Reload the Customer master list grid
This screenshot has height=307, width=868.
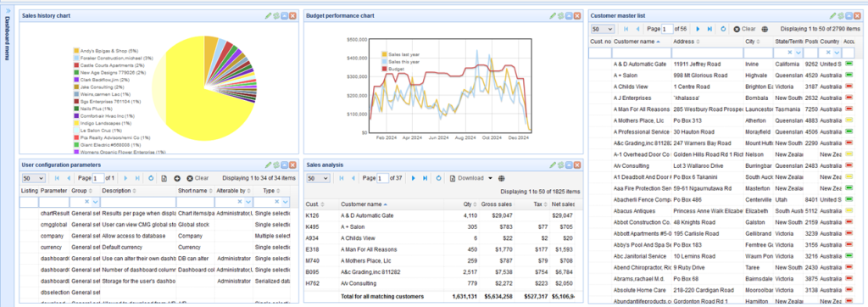click(724, 29)
